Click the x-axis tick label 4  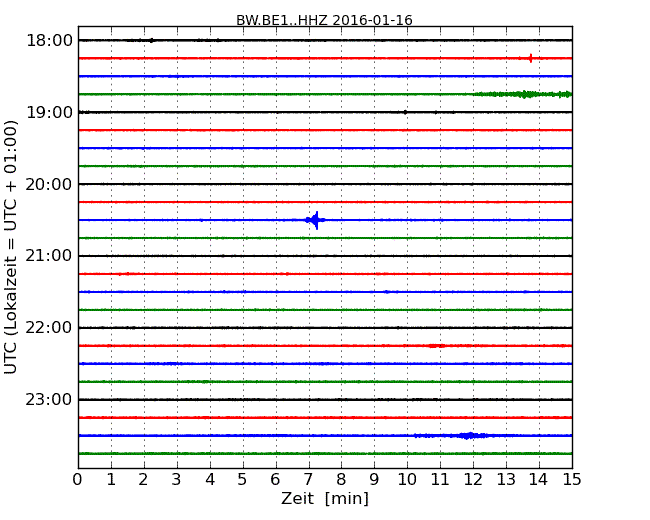tap(210, 479)
